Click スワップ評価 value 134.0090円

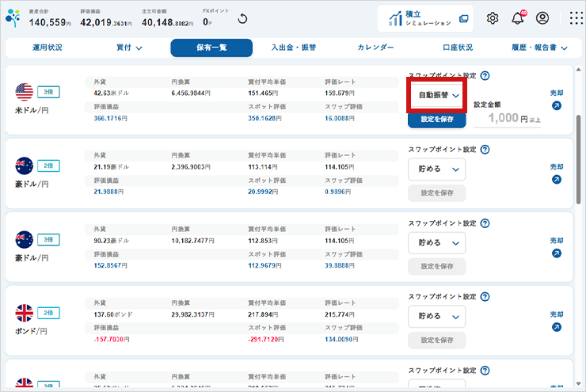coord(341,340)
